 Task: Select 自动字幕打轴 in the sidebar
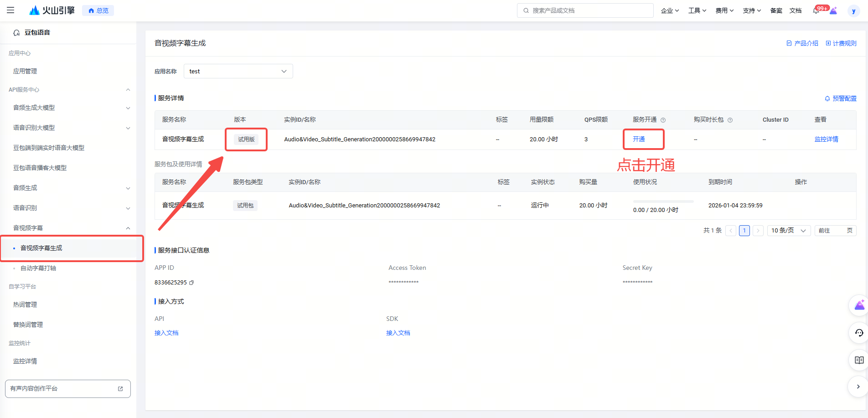pyautogui.click(x=38, y=268)
